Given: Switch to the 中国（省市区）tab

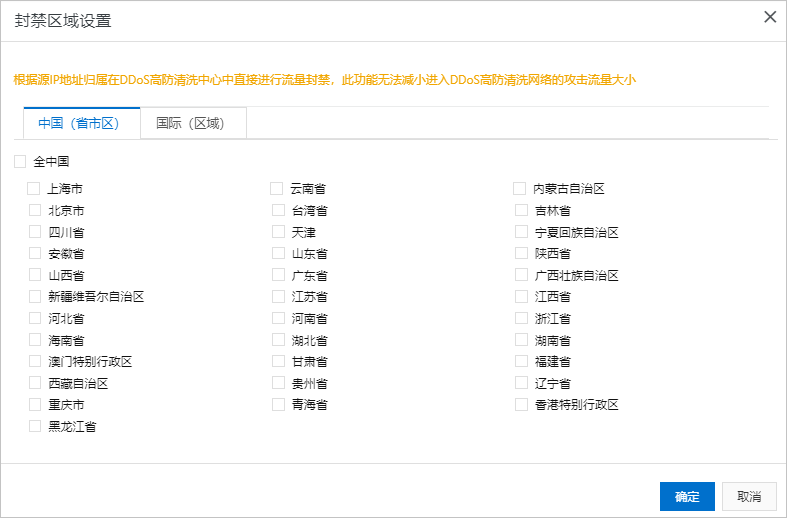Looking at the screenshot, I should [x=82, y=123].
